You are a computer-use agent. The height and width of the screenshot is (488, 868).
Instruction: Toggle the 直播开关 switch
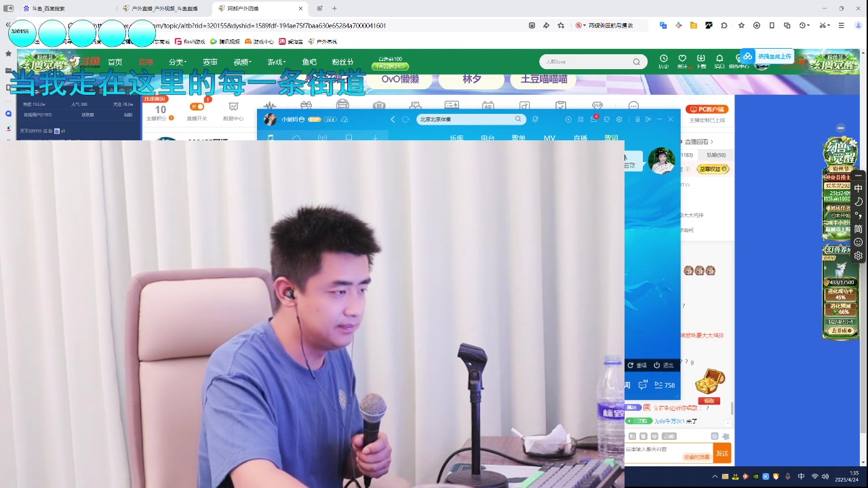pyautogui.click(x=197, y=107)
